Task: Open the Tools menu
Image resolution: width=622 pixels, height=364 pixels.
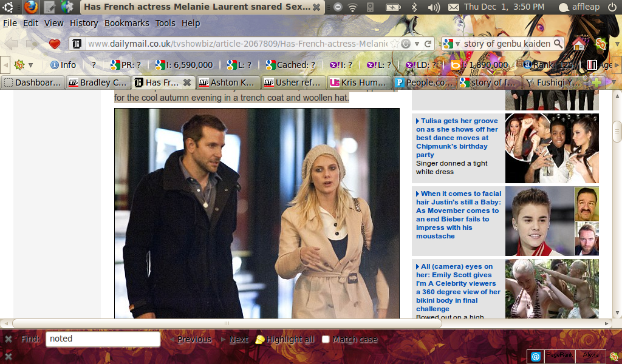Action: (165, 24)
